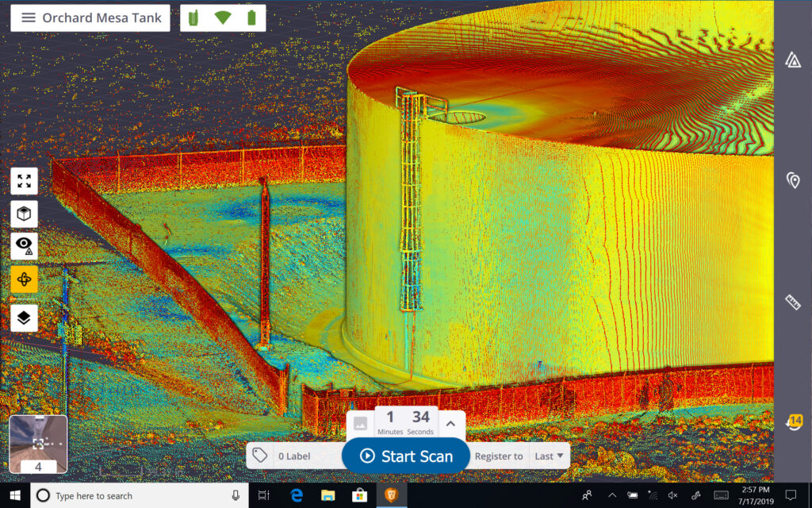Click the scanner status icons panel

point(223,18)
